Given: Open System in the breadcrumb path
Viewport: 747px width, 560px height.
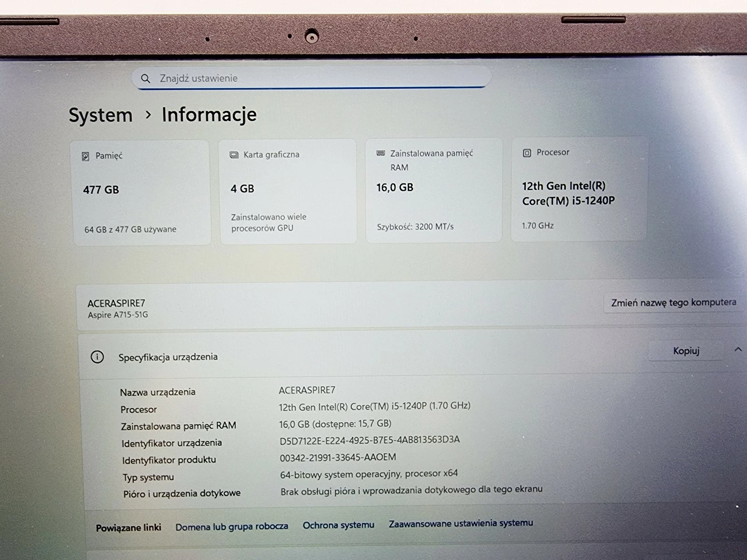Looking at the screenshot, I should (100, 115).
